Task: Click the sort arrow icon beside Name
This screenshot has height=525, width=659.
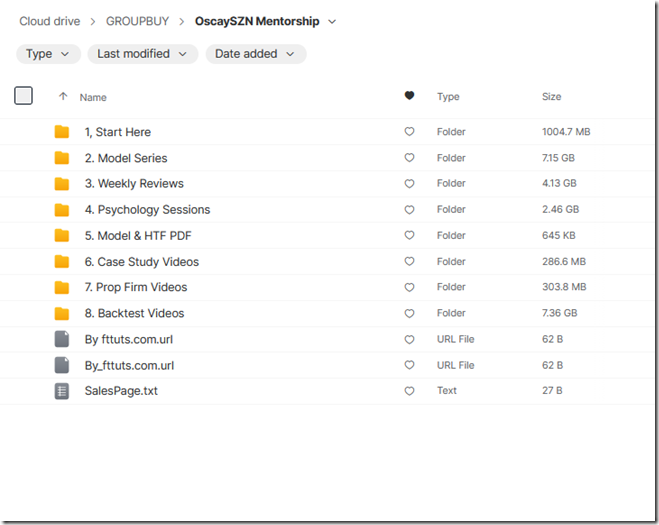Action: 63,97
